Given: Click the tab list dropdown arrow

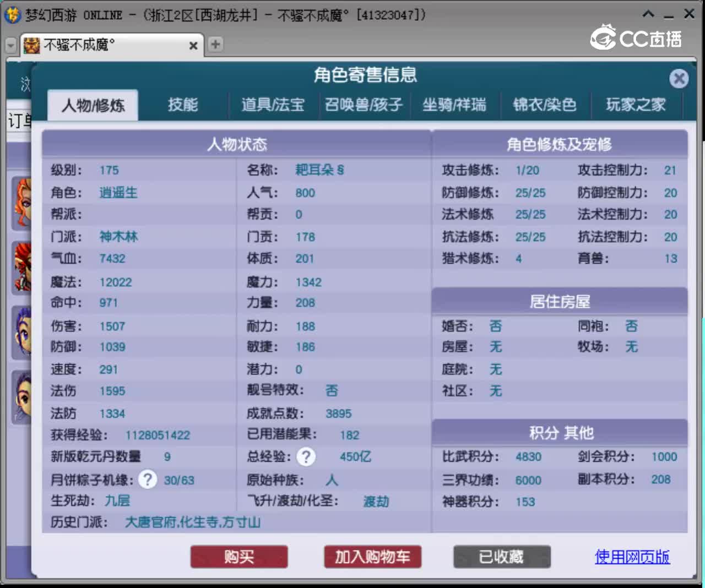Looking at the screenshot, I should click(11, 45).
